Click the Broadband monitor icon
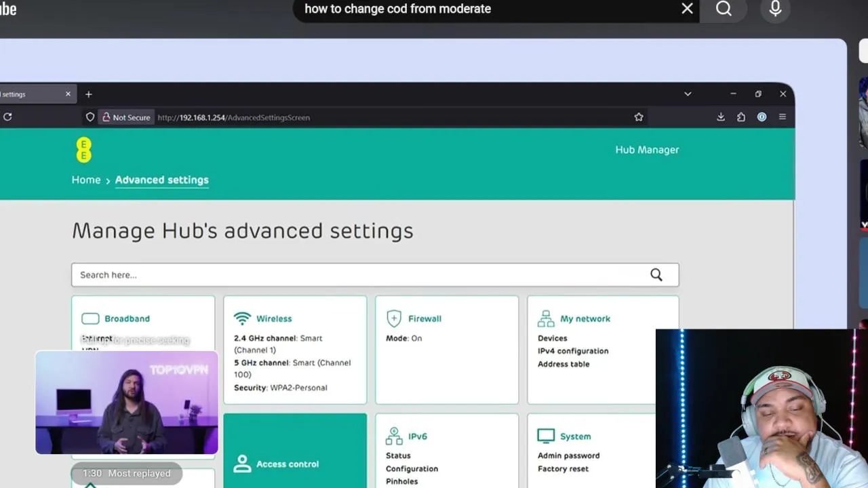The image size is (868, 488). tap(90, 319)
